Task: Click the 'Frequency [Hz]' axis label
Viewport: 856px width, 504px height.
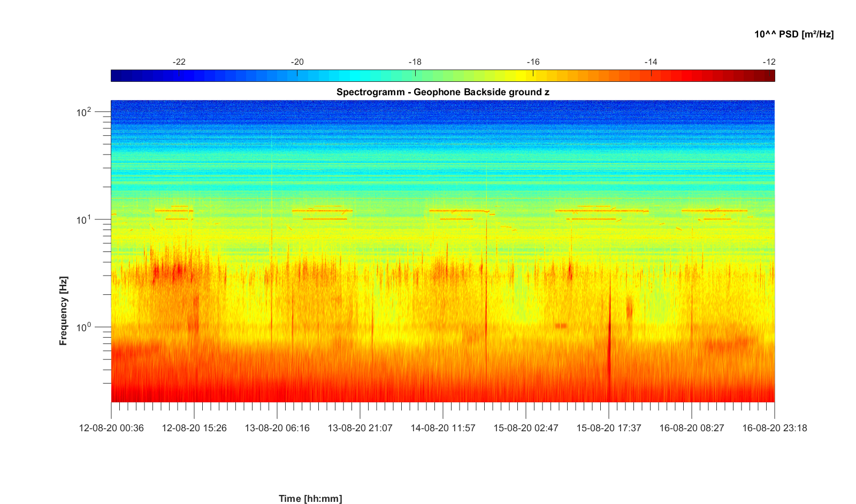Action: point(64,311)
